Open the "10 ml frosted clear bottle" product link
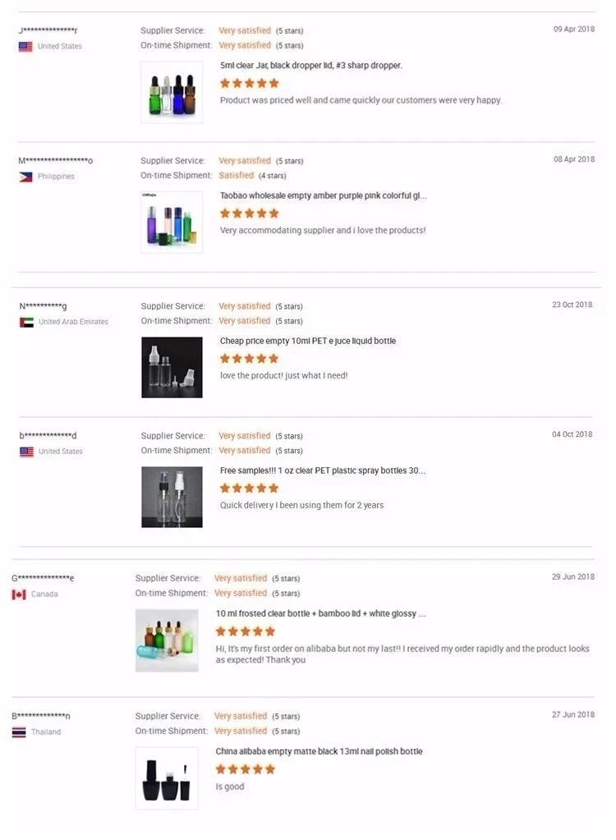This screenshot has width=616, height=840. click(320, 613)
